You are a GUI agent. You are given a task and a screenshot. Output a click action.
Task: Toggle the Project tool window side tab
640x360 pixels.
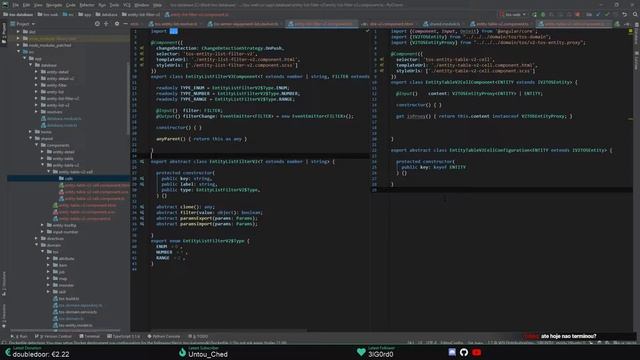pos(4,34)
